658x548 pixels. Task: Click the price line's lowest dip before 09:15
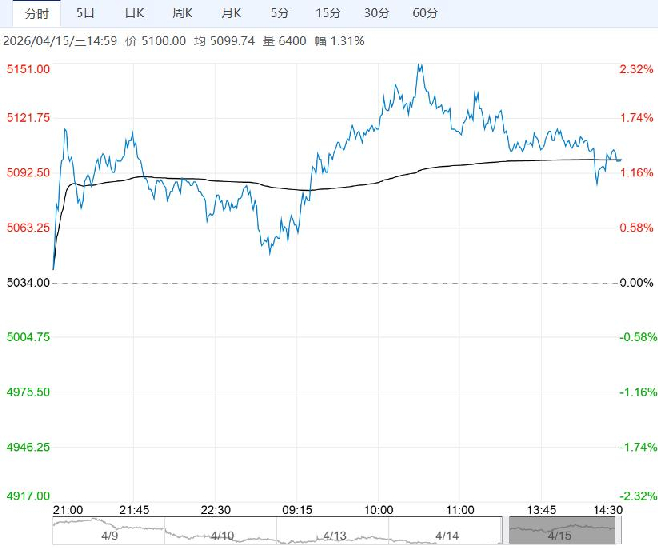click(x=270, y=252)
